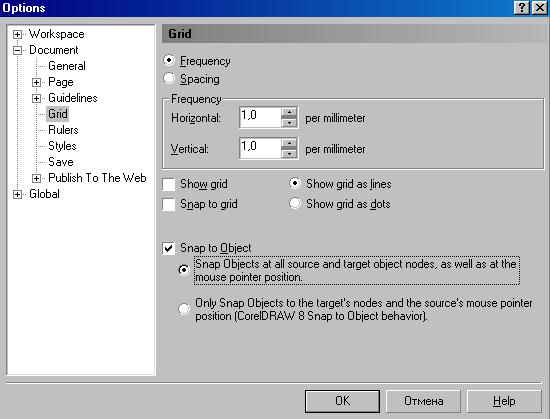This screenshot has width=550, height=419.
Task: Open the Styles settings page
Action: click(x=62, y=146)
